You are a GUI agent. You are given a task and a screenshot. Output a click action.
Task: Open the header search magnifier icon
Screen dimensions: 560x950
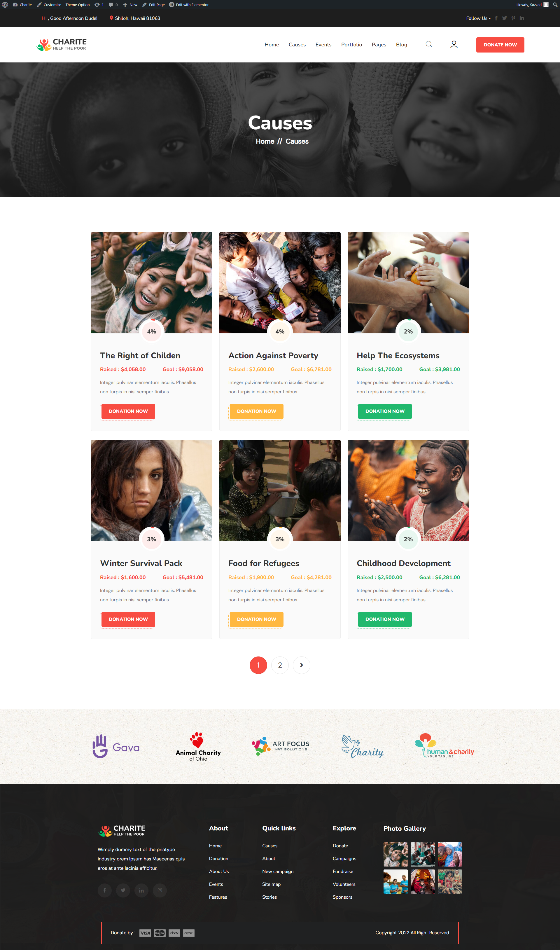click(x=429, y=44)
